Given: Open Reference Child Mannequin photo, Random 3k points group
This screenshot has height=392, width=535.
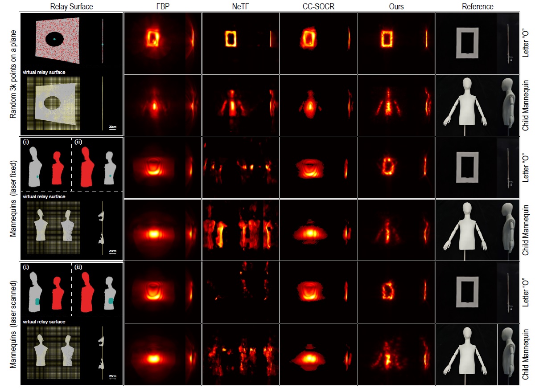Looking at the screenshot, I should [x=477, y=105].
